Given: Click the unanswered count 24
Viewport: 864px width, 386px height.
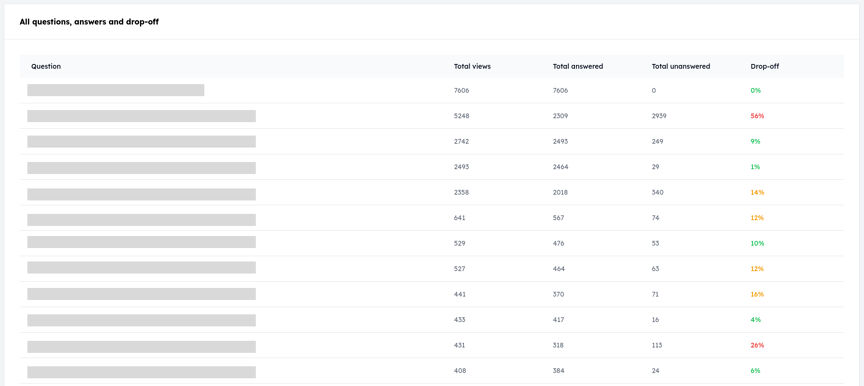Looking at the screenshot, I should [655, 371].
